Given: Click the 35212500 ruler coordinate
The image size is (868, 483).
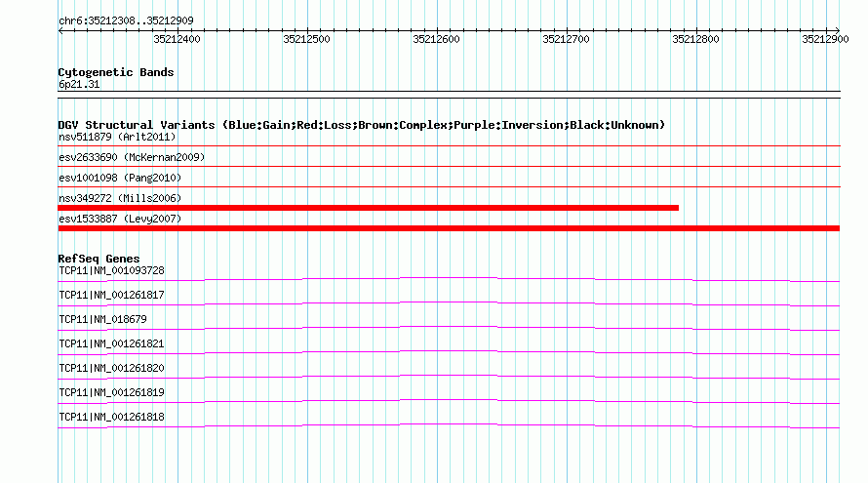Looking at the screenshot, I should pos(306,39).
